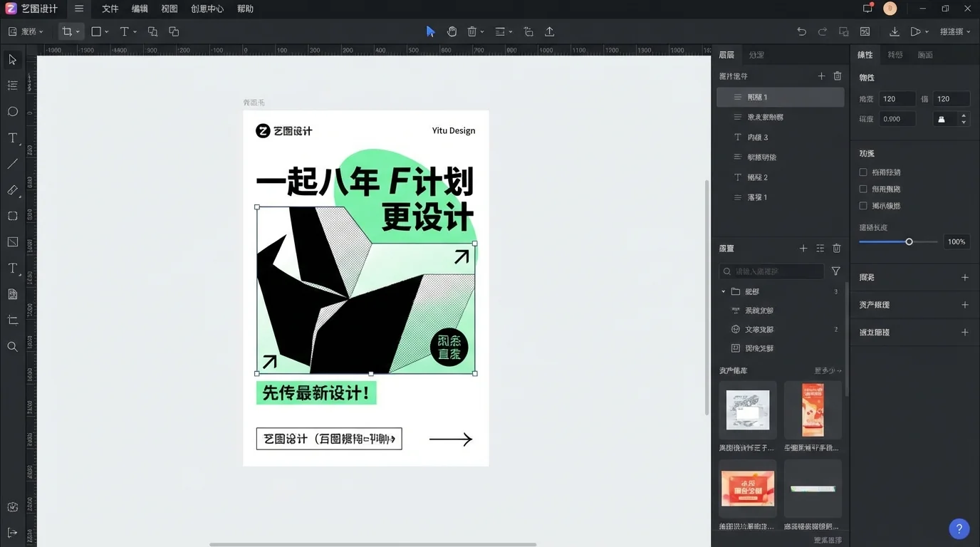Click the blue help button at bottom right
The height and width of the screenshot is (547, 980).
[959, 528]
